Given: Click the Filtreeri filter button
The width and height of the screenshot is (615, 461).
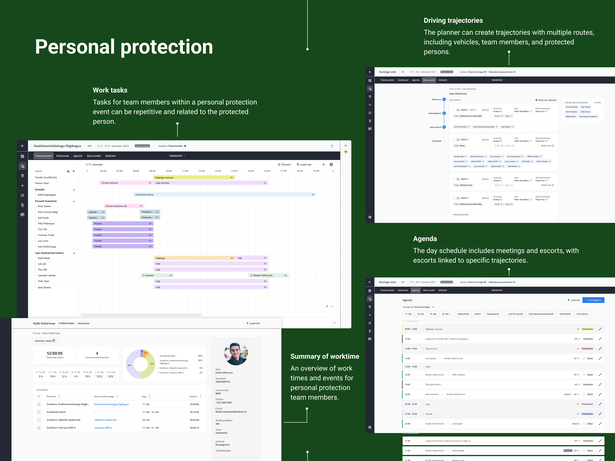Looking at the screenshot, I should (x=283, y=164).
